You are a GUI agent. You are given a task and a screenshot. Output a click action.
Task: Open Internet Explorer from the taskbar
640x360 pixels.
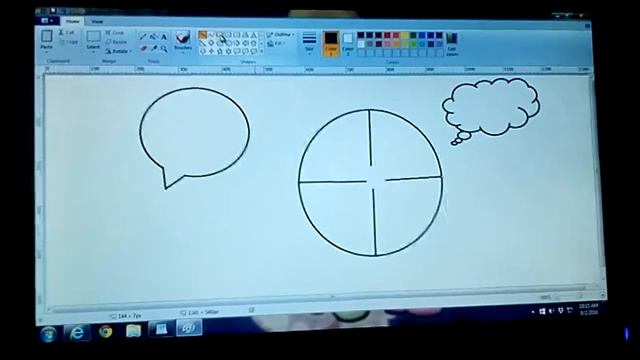(77, 333)
